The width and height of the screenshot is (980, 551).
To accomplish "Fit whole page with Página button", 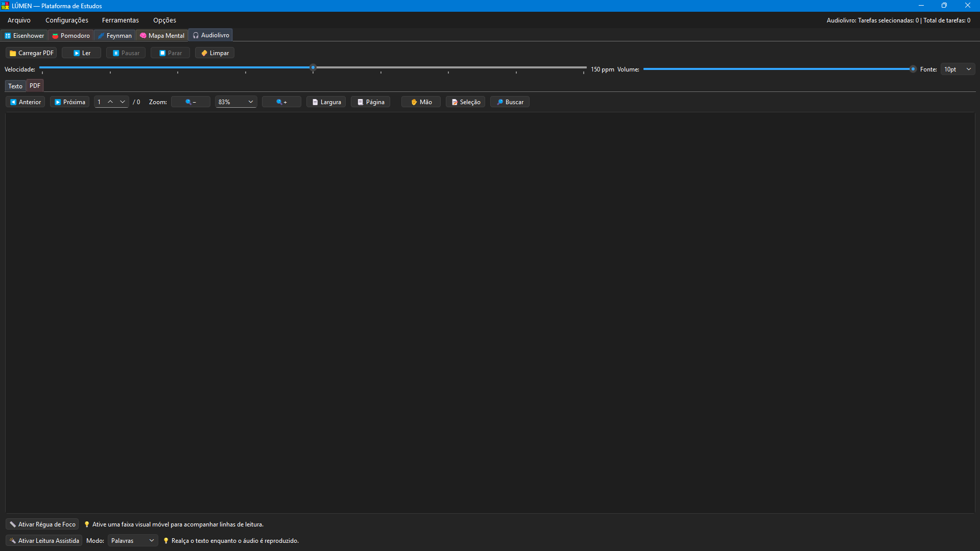I will pos(370,102).
